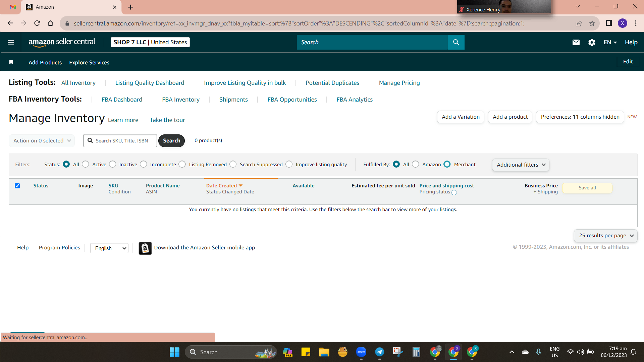Viewport: 644px width, 362px height.
Task: Click the Add a product button
Action: coord(510,117)
